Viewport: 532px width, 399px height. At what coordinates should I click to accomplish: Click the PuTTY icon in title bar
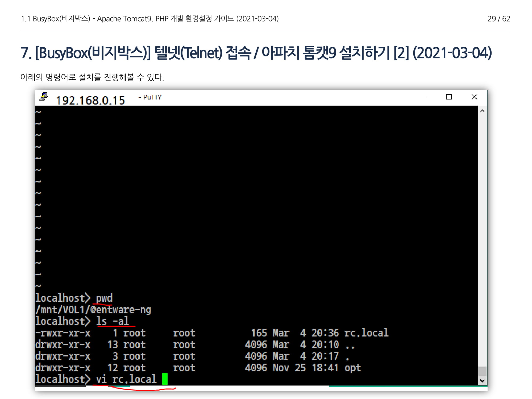click(43, 97)
